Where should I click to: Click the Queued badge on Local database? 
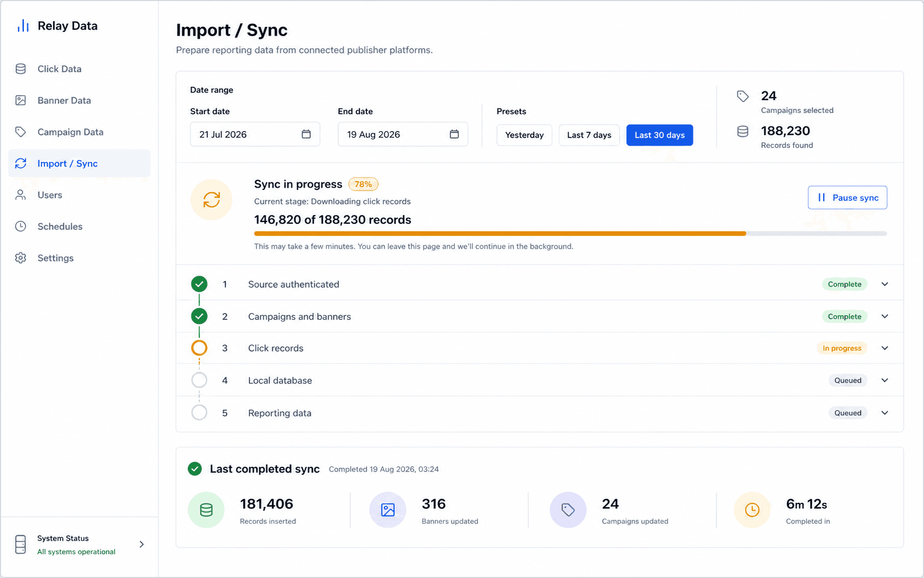point(848,380)
